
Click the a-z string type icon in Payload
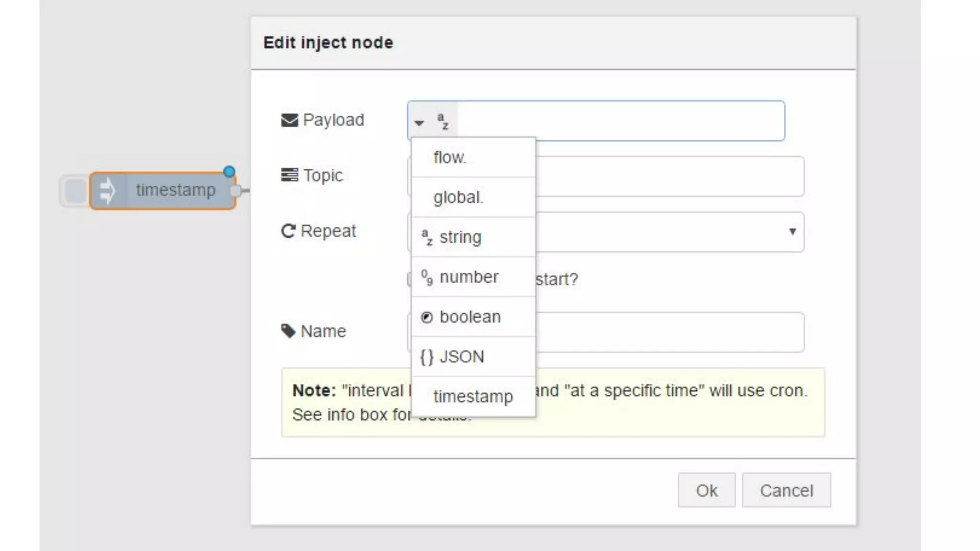[x=443, y=121]
